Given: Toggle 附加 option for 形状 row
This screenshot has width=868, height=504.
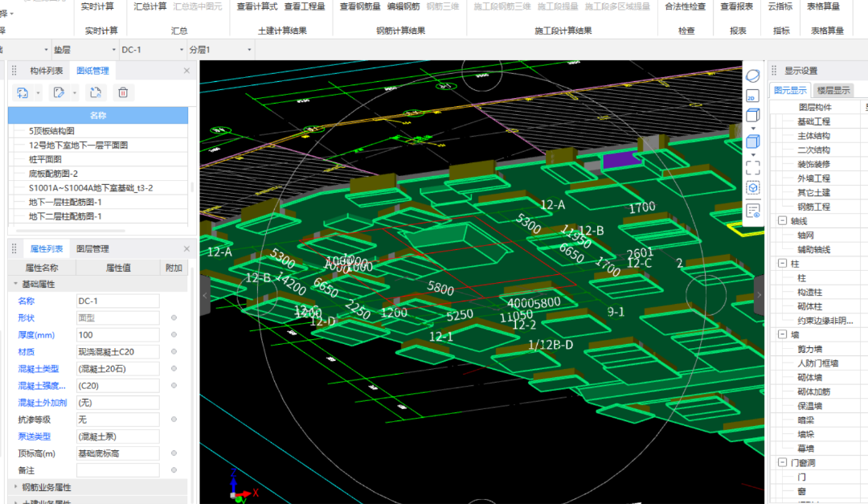Looking at the screenshot, I should 174,318.
